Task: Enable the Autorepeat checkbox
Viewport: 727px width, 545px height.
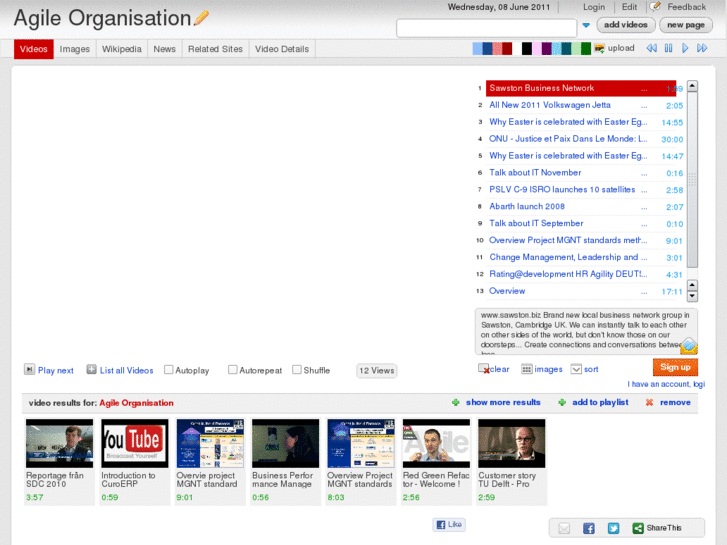Action: 233,370
